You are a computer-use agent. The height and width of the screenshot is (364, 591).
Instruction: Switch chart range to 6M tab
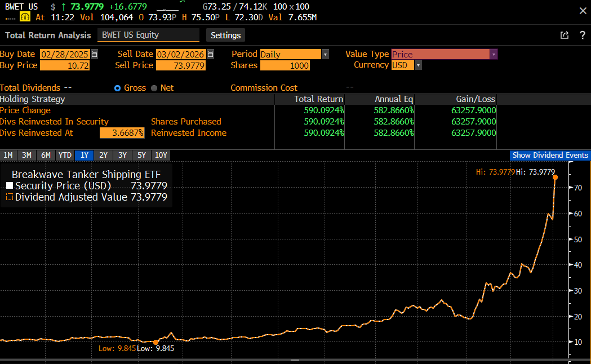pyautogui.click(x=46, y=156)
